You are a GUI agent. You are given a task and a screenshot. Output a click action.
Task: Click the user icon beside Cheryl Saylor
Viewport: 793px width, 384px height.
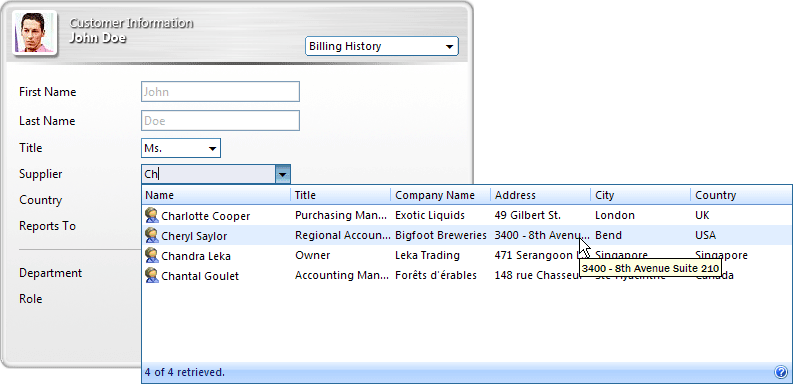(152, 235)
